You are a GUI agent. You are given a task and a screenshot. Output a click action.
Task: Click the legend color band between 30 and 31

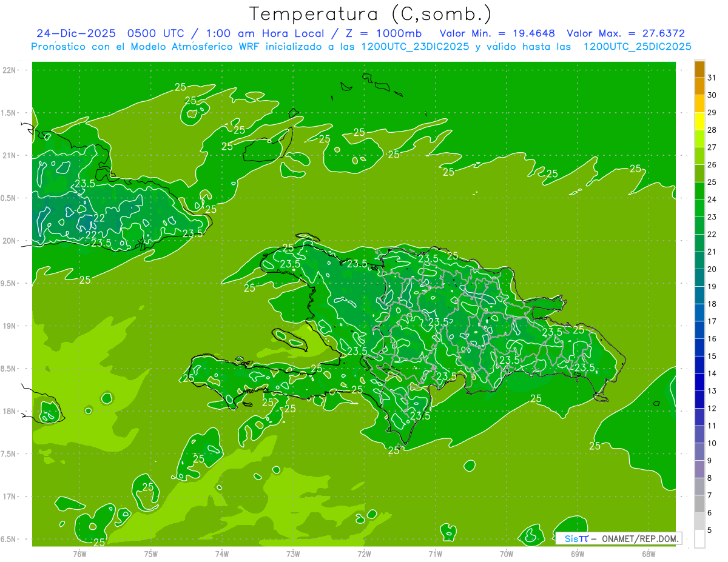click(699, 87)
